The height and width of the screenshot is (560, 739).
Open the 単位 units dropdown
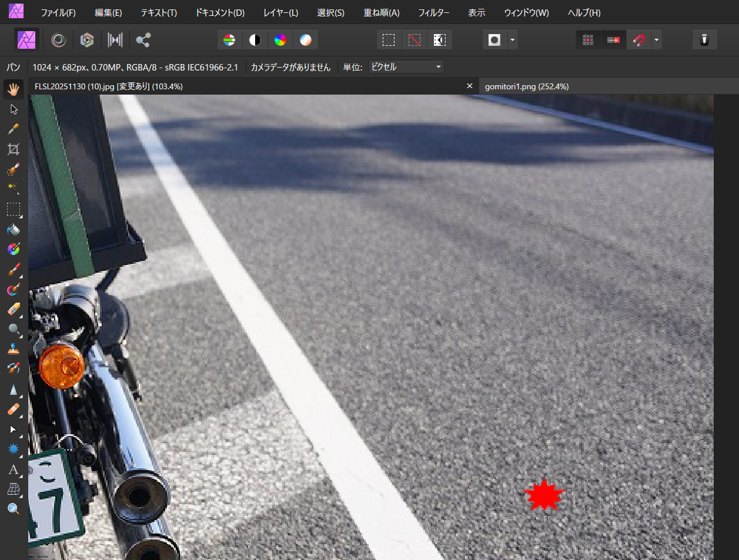coord(406,67)
